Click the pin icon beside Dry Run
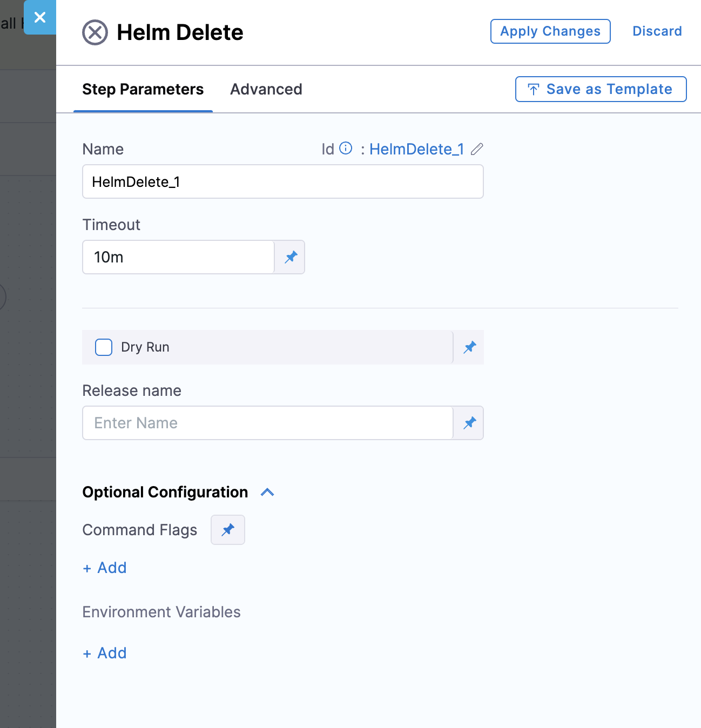This screenshot has height=728, width=701. [469, 347]
